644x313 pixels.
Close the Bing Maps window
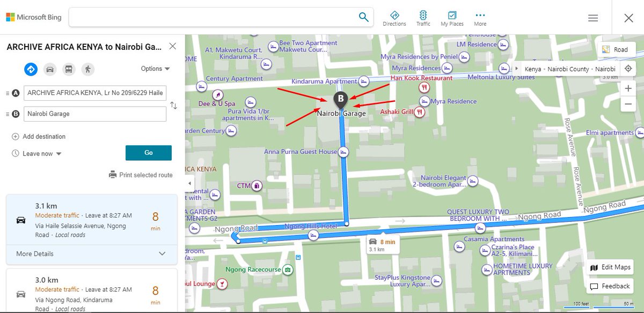tap(628, 18)
